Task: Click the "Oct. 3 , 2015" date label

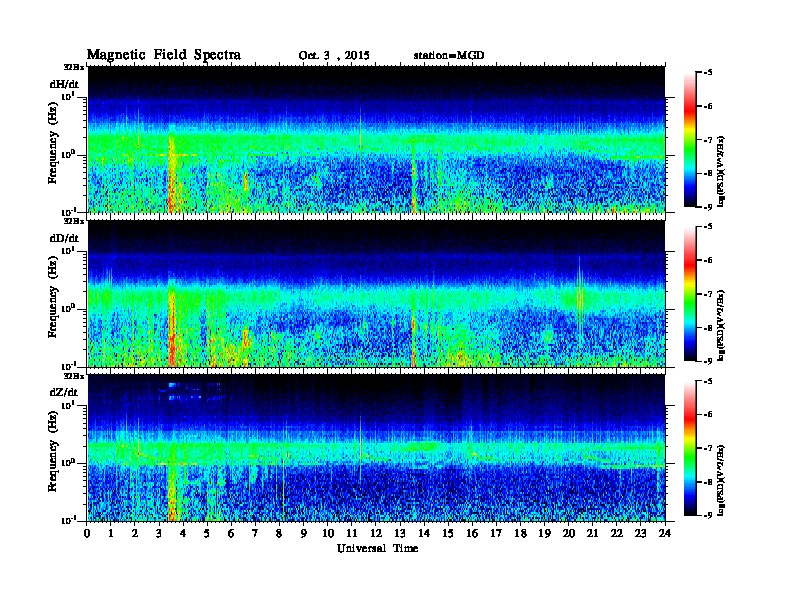Action: tap(334, 56)
